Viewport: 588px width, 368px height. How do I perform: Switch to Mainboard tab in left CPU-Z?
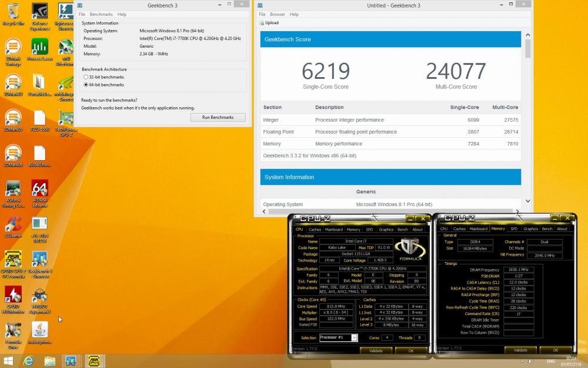[x=334, y=229]
